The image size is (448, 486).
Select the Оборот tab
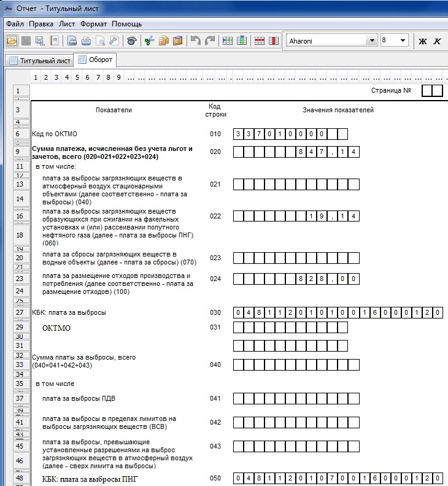[x=95, y=60]
